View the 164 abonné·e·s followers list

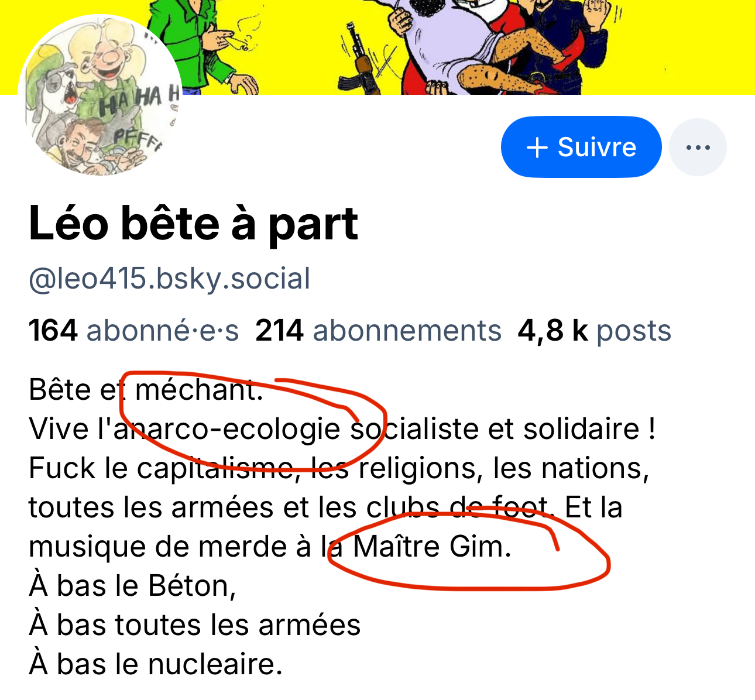click(x=133, y=331)
